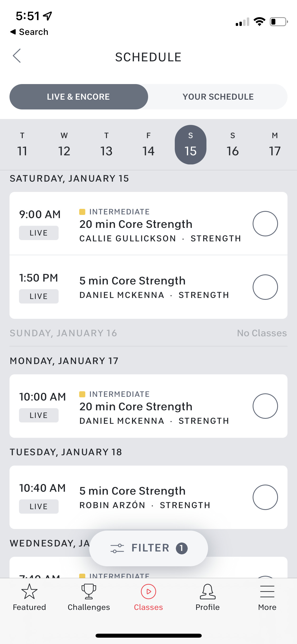The width and height of the screenshot is (297, 644).
Task: Select circle for Monday 10:00 AM class
Action: [265, 406]
